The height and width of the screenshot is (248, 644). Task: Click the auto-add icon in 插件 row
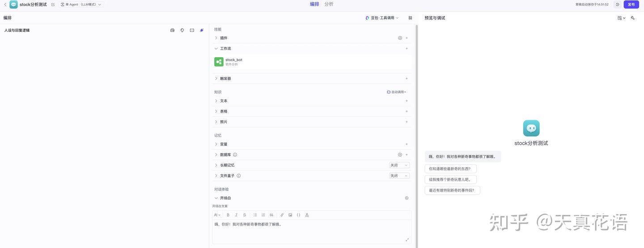(400, 38)
